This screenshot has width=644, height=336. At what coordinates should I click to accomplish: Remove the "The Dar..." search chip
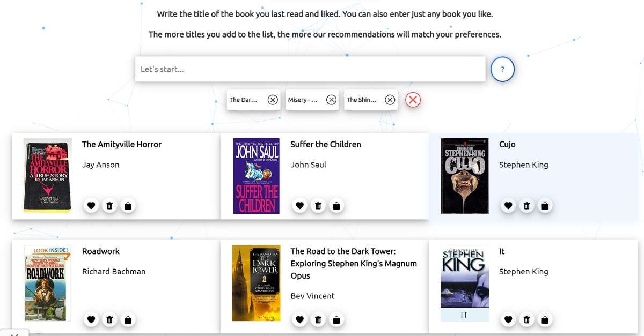click(273, 100)
